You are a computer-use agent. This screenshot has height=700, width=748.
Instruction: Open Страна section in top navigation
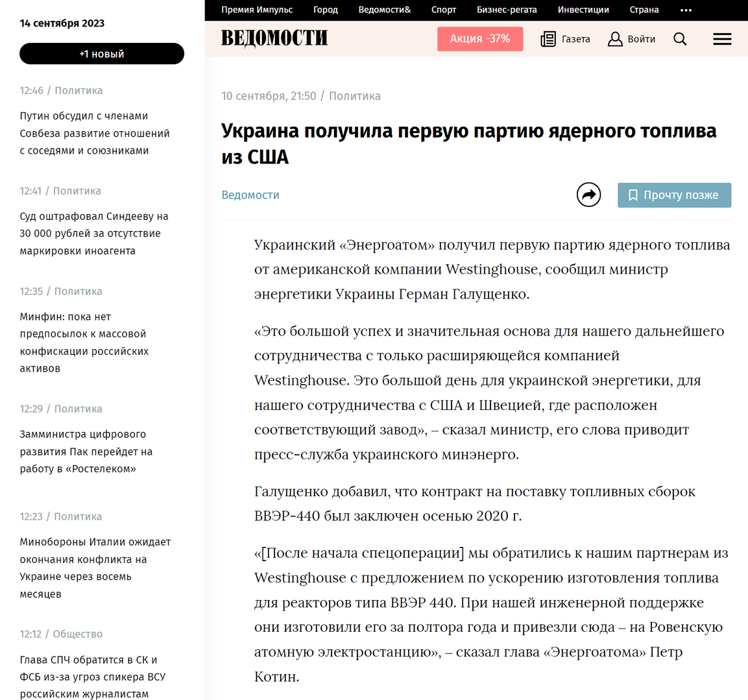point(644,10)
